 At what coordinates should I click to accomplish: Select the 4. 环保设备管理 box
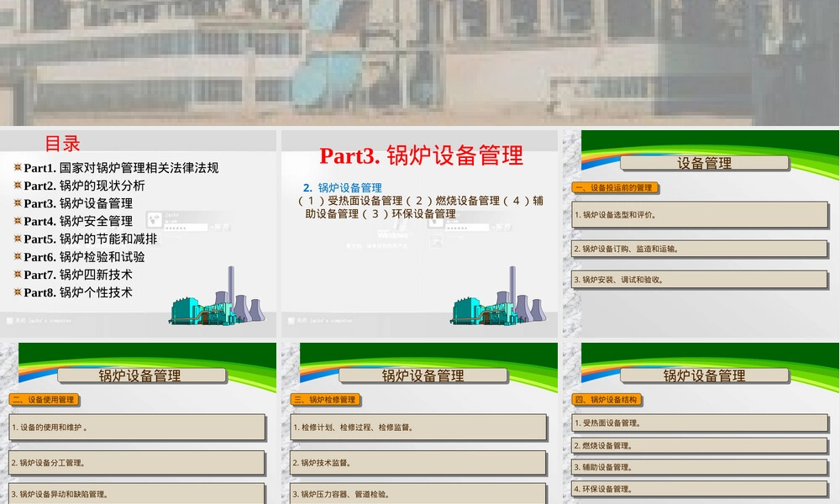tap(700, 489)
